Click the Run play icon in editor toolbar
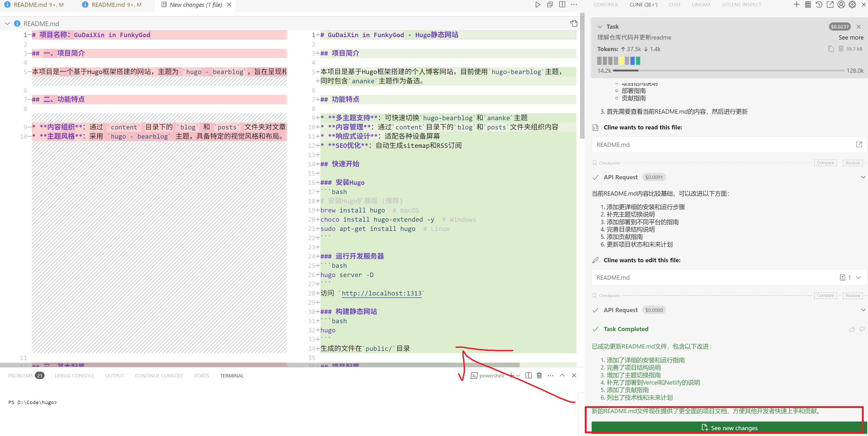Screen dimensions: 868x436 coord(537,5)
